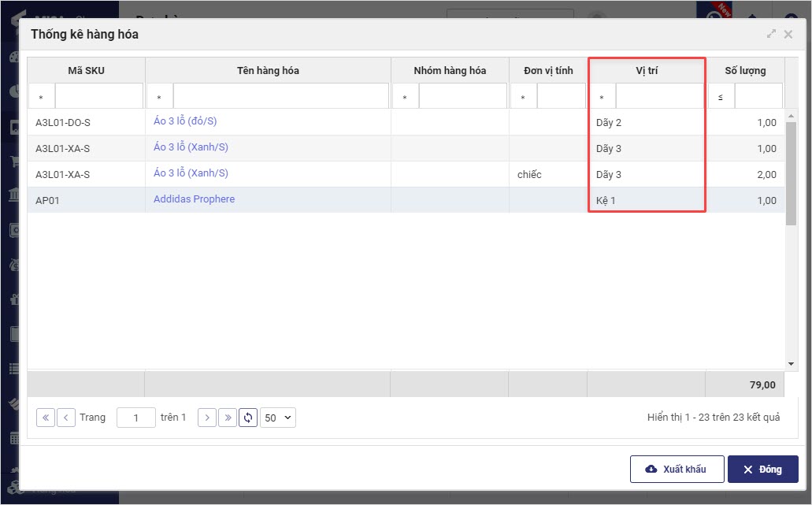
Task: Open filter operator for Vị trí column
Action: pyautogui.click(x=603, y=96)
